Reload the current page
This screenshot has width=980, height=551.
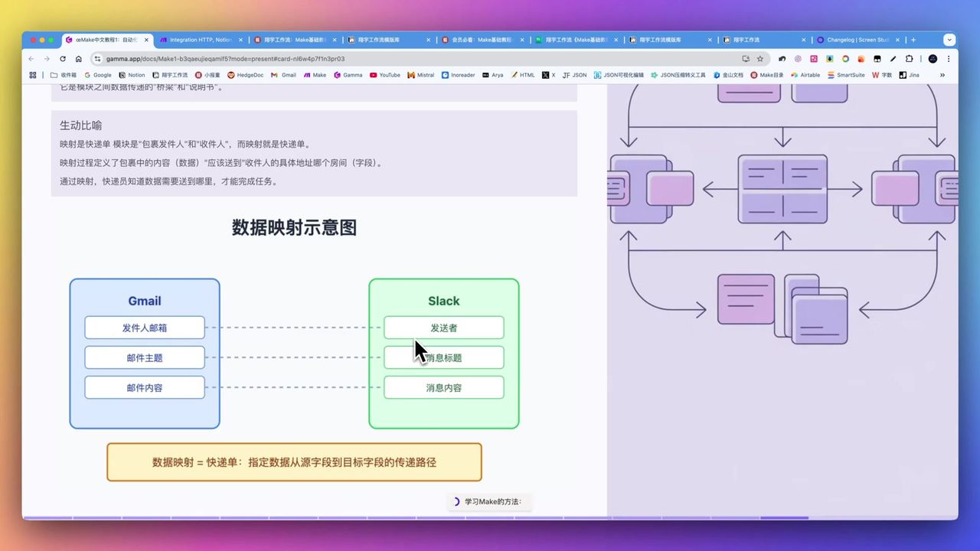pos(63,59)
